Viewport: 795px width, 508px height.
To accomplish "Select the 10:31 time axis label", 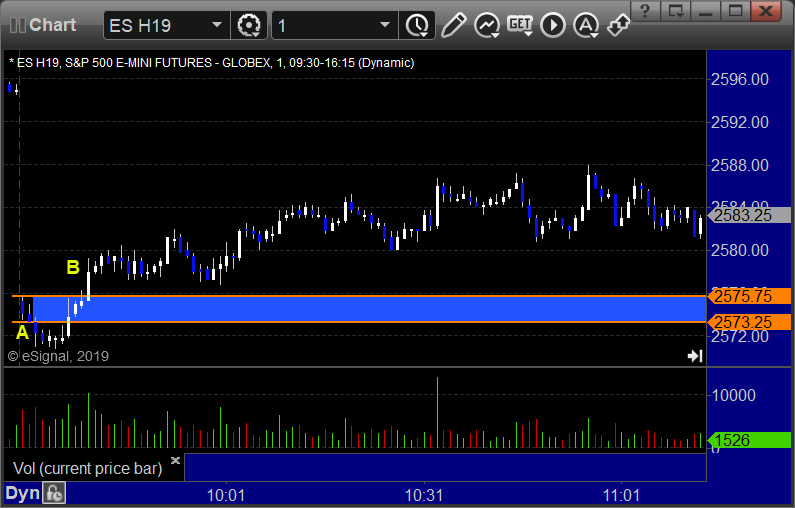I will coord(424,495).
